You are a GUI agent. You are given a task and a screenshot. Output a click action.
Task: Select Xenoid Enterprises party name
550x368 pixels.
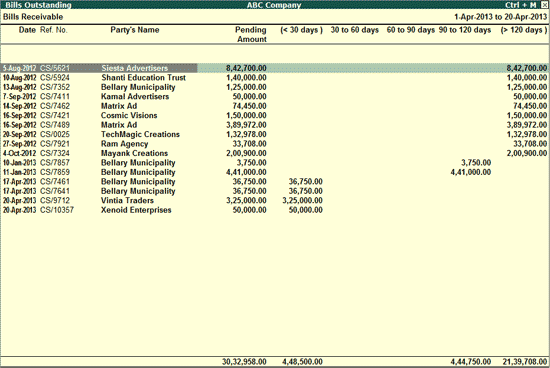(136, 210)
